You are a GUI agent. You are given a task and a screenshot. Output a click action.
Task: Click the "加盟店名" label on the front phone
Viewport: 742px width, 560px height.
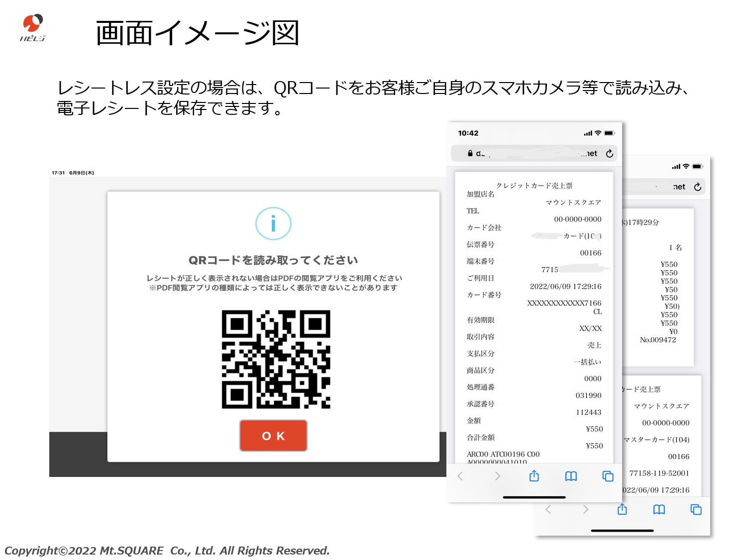(x=481, y=194)
